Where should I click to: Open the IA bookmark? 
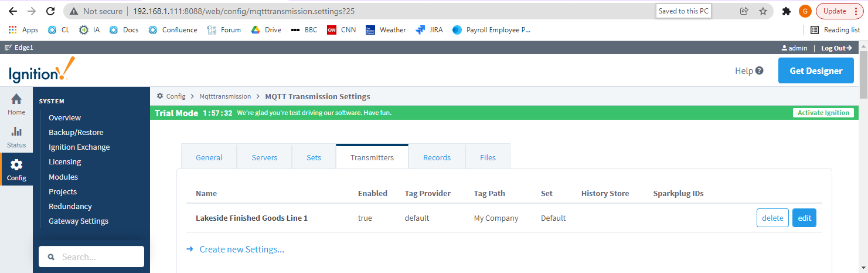90,30
